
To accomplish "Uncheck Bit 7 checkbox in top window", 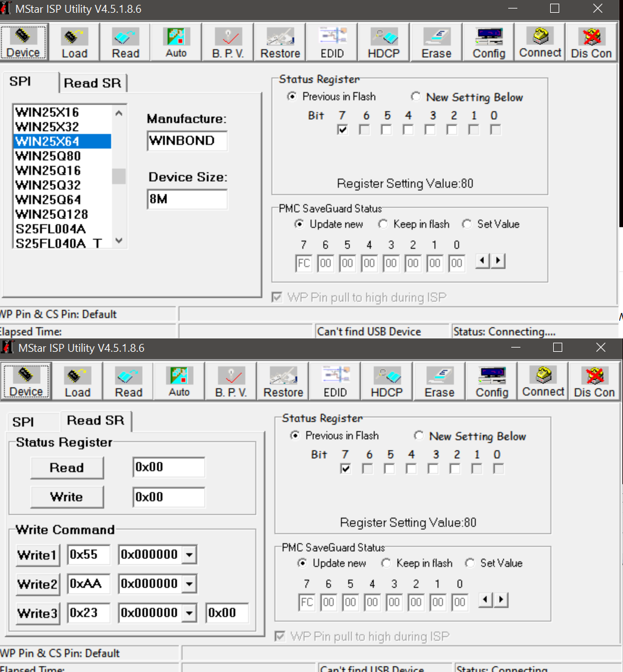I will click(x=342, y=129).
